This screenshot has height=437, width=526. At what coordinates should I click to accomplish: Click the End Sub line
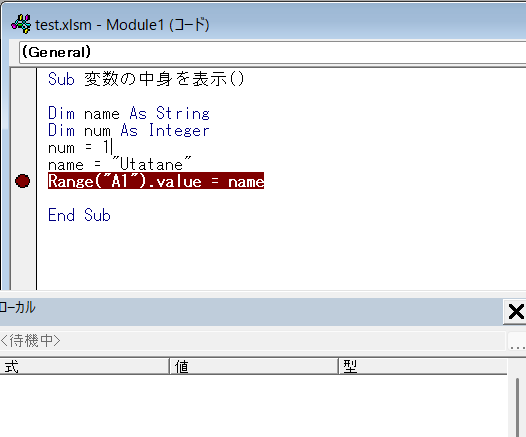[x=79, y=215]
